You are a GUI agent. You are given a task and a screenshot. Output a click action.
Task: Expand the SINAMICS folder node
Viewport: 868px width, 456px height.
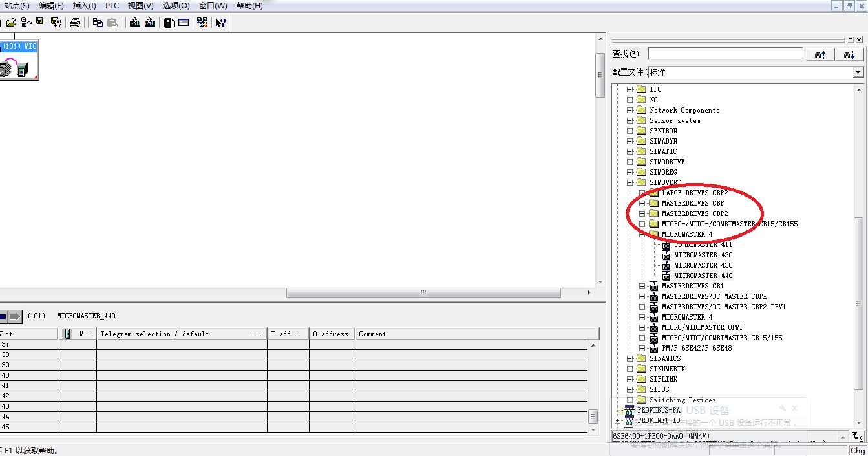[630, 358]
